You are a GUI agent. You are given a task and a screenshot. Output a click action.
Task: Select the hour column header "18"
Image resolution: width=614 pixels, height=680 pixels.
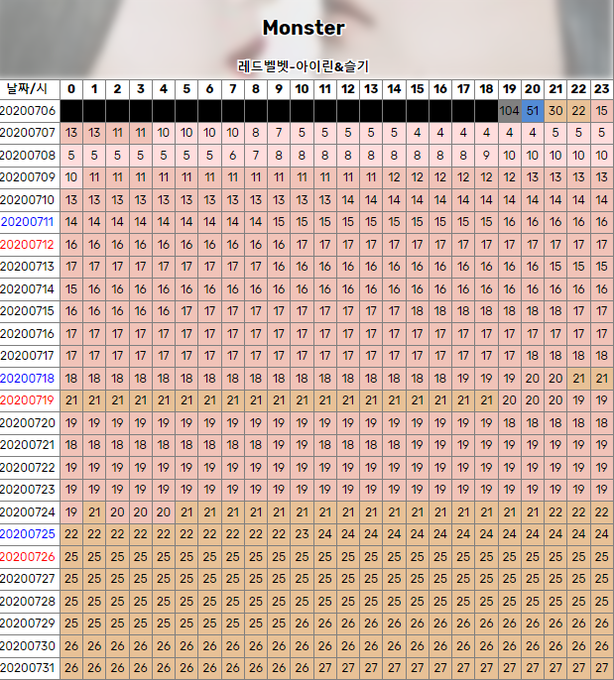pyautogui.click(x=486, y=89)
